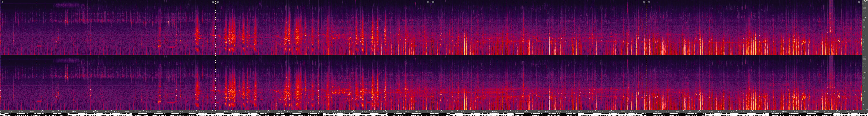Click 1:00:00 on the first clip's time ruler
This screenshot has height=116, width=868.
tap(64, 112)
